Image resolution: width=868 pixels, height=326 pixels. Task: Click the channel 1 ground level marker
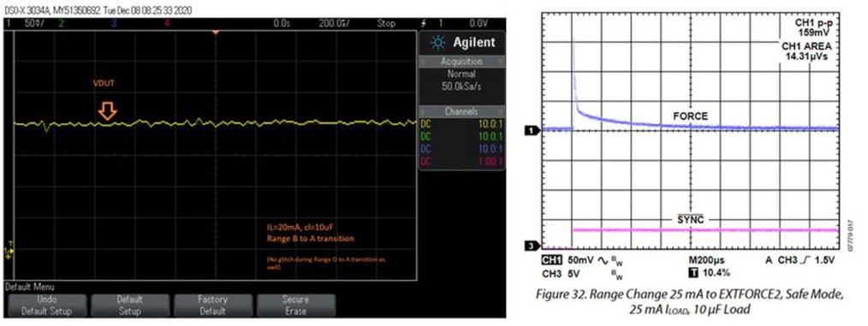coord(9,252)
